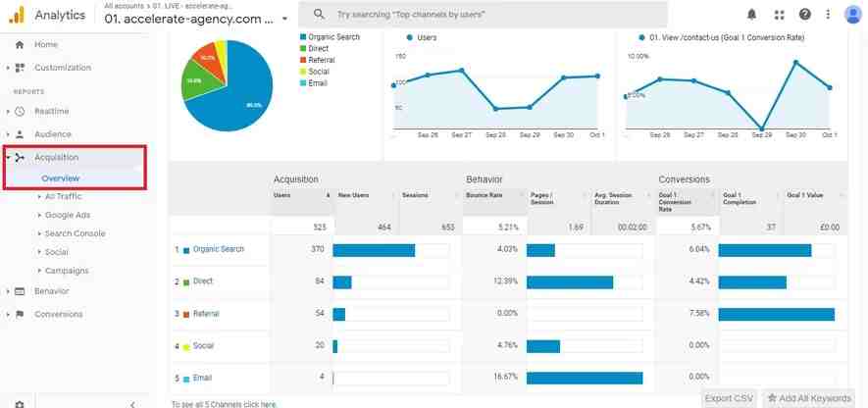Click 'click here' to see all channels
Image resolution: width=868 pixels, height=408 pixels.
(x=261, y=405)
